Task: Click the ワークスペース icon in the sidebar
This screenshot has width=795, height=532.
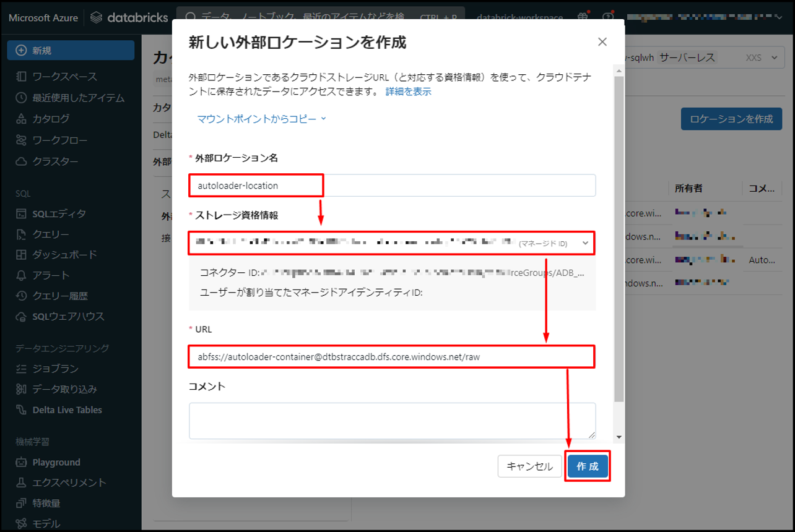Action: (22, 77)
